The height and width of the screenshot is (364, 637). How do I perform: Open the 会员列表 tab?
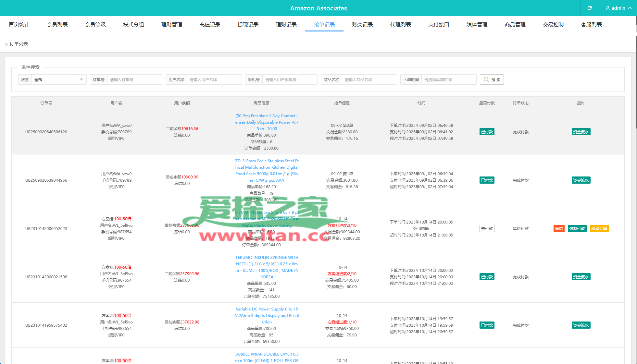coord(57,25)
